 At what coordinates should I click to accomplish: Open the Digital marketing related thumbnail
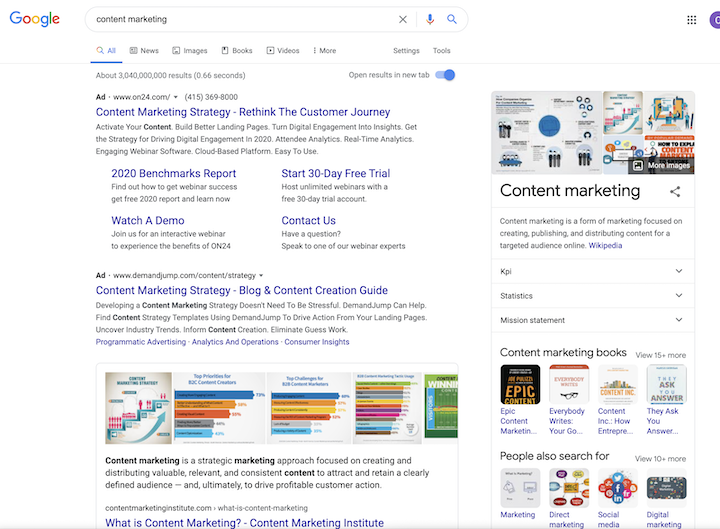coord(667,488)
